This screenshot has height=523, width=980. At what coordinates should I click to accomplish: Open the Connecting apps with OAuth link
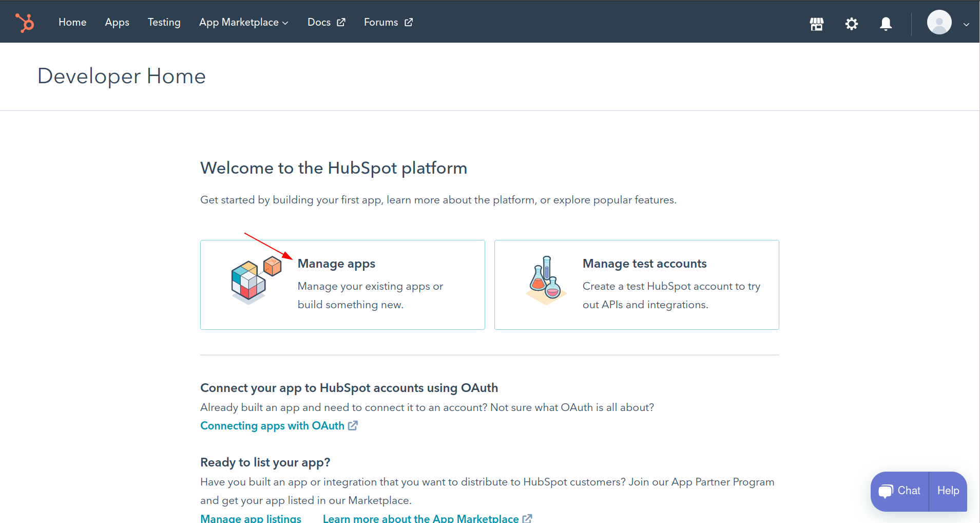272,425
